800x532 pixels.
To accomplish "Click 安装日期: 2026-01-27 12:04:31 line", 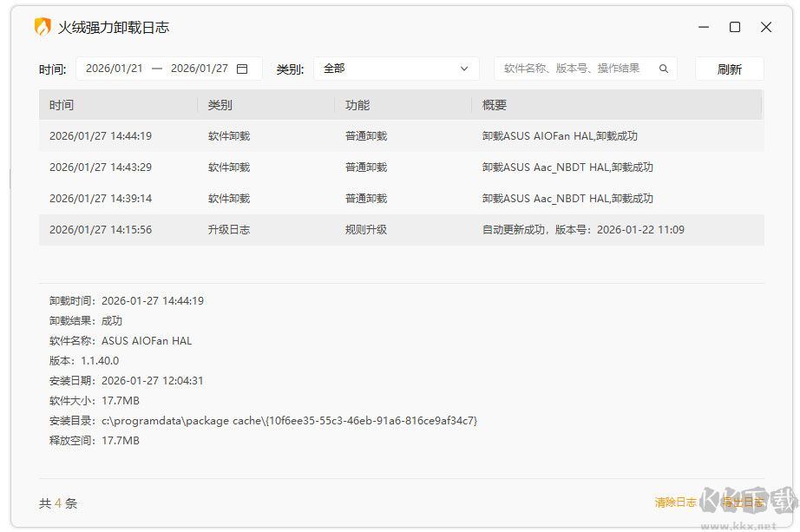I will point(126,380).
